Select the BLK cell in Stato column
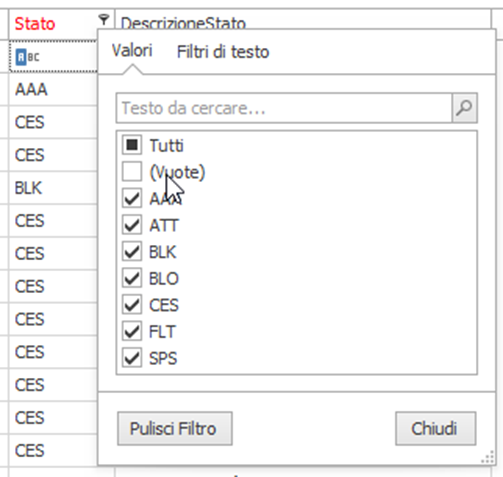The image size is (503, 477). pos(53,188)
